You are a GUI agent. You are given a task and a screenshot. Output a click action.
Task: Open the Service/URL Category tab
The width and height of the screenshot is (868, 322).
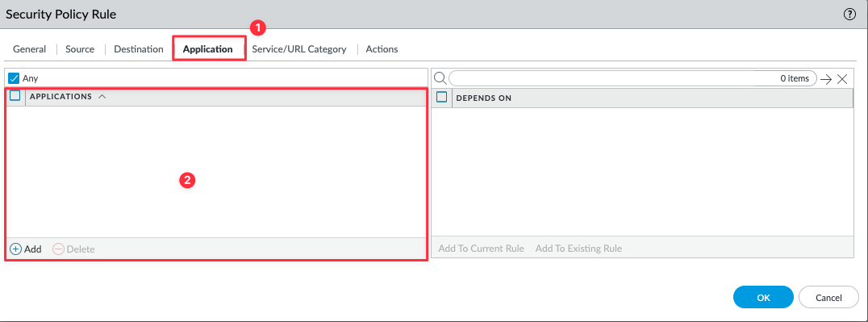pyautogui.click(x=299, y=48)
